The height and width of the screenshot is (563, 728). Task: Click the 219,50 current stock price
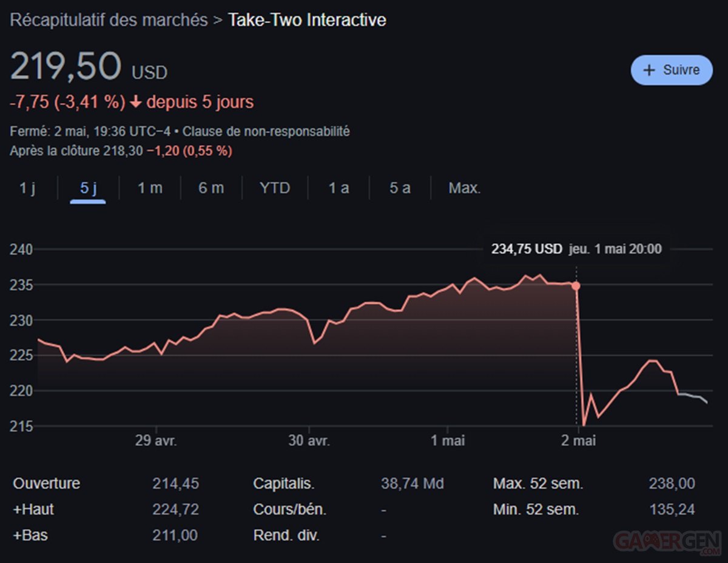click(x=66, y=66)
